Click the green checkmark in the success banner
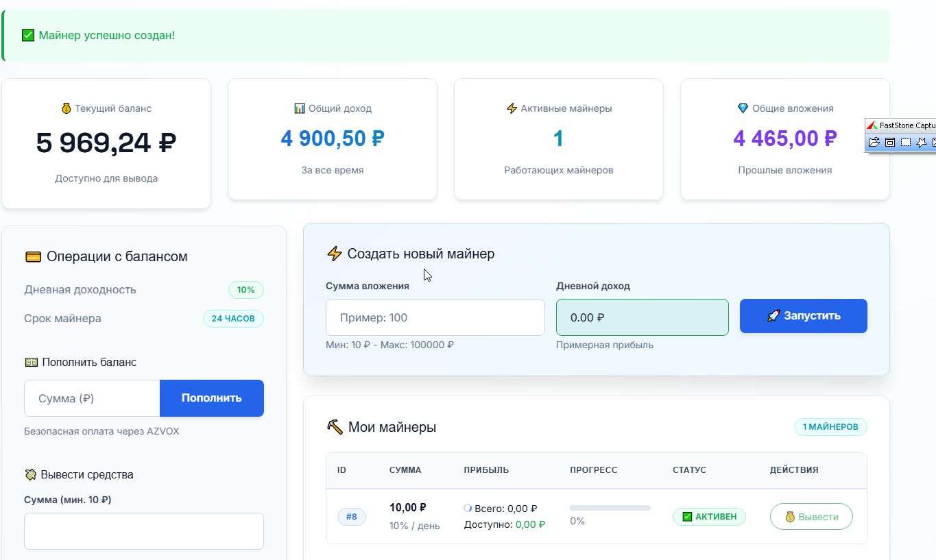936x560 pixels. pos(28,35)
